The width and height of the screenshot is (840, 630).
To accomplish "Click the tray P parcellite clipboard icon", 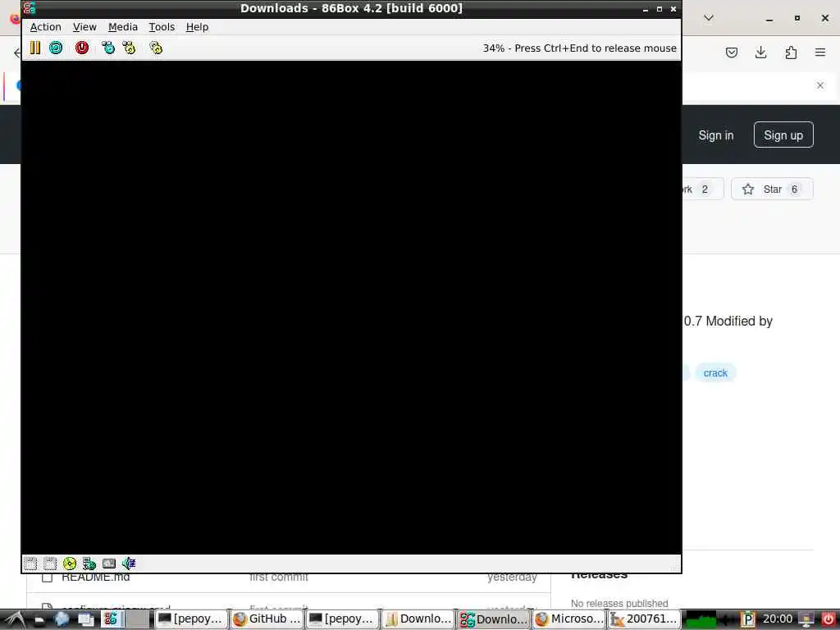I will 748,620.
